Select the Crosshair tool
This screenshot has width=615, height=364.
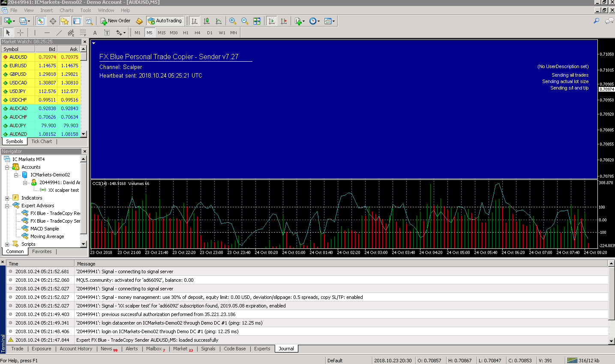pos(20,33)
